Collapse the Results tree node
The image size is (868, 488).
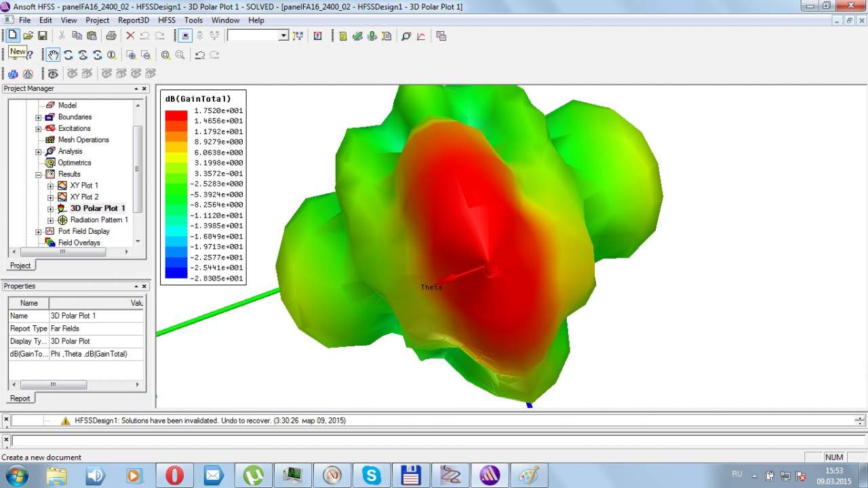point(39,174)
